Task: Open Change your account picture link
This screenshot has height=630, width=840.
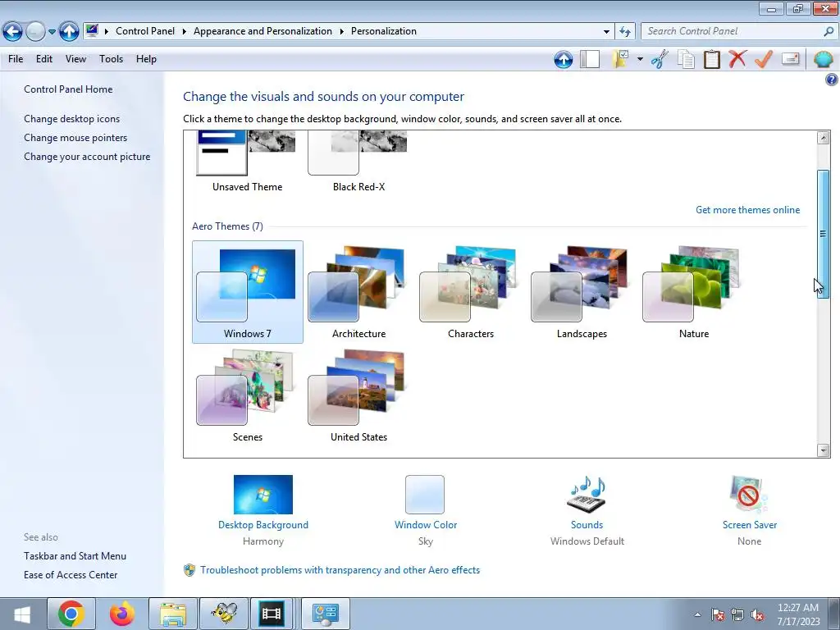Action: 87,157
